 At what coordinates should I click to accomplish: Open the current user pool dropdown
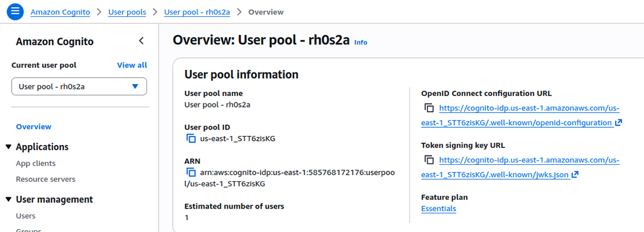[x=79, y=86]
